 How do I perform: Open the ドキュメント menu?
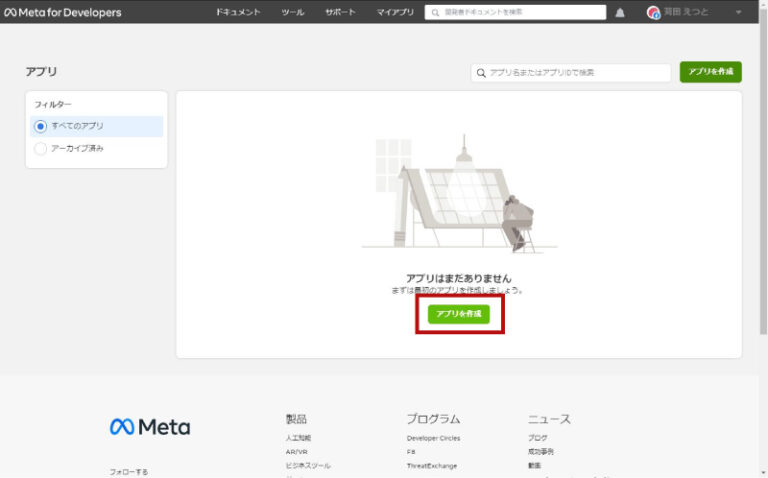pyautogui.click(x=238, y=12)
